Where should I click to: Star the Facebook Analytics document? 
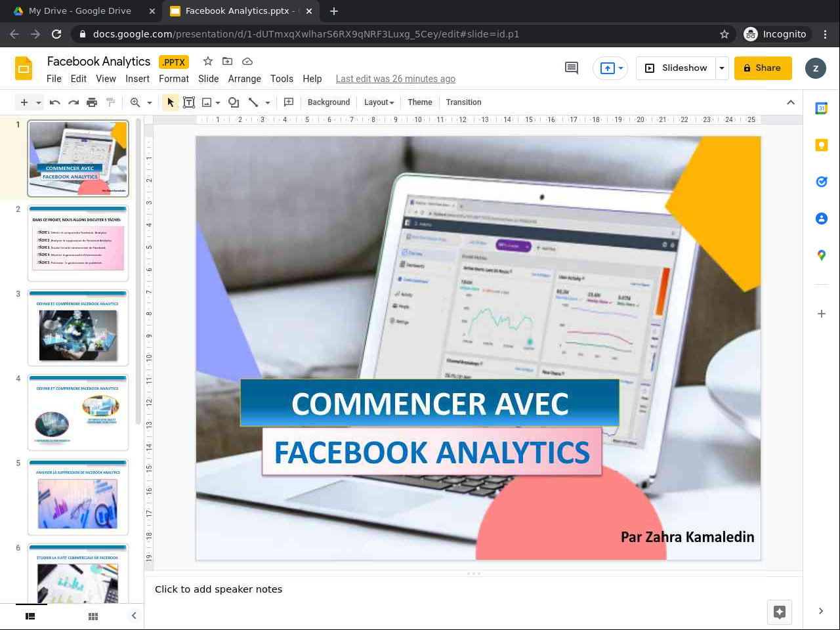coord(208,61)
